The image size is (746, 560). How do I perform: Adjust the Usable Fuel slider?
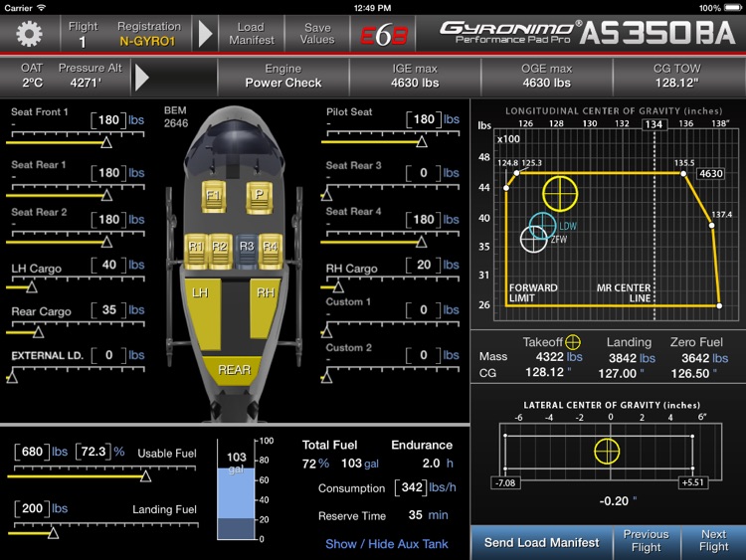click(145, 475)
